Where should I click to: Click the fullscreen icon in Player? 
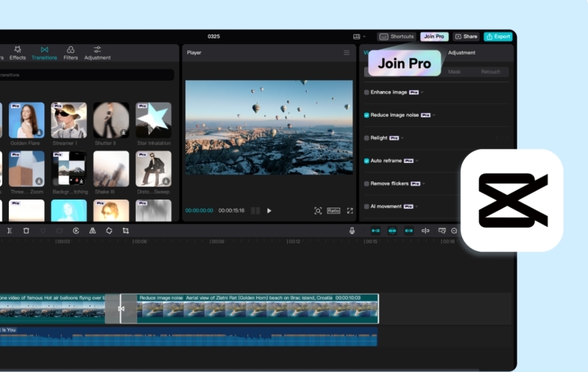click(x=350, y=211)
